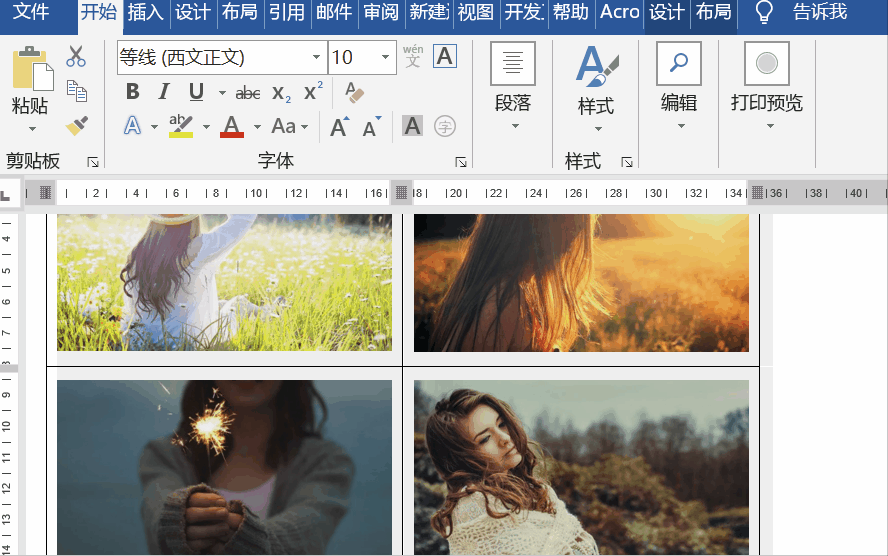Screen dimensions: 888x556
Task: Open the Acro (Acrobat) tab
Action: click(x=620, y=12)
